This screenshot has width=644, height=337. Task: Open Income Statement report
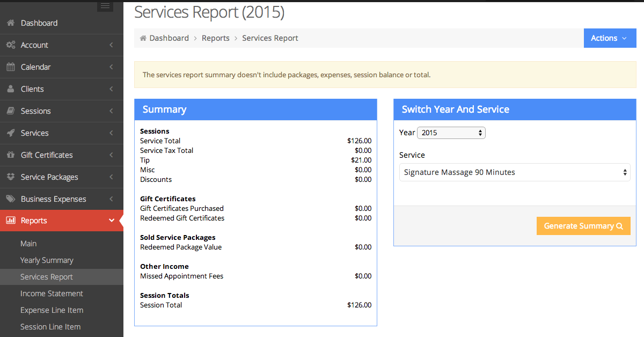(52, 294)
